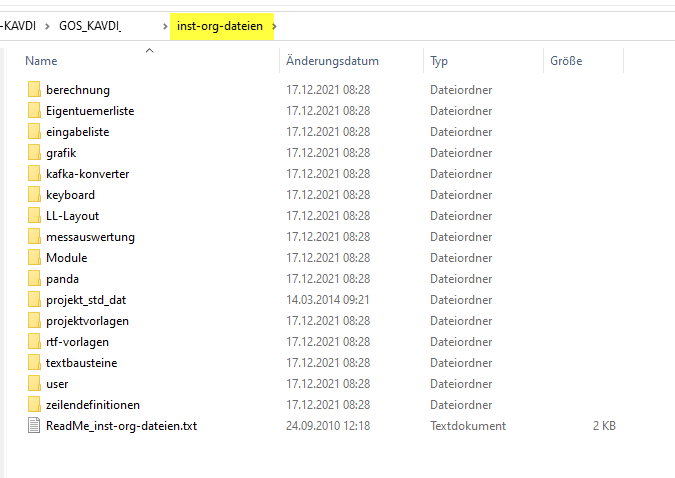The width and height of the screenshot is (675, 478).
Task: Select the zeilendefinitionen folder icon
Action: tap(34, 405)
